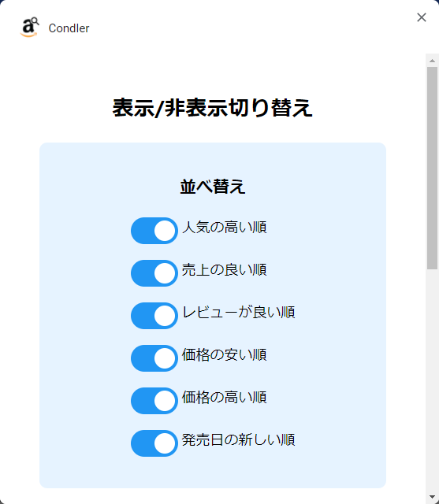This screenshot has height=504, width=439.
Task: Click the 並べ替え section heading
Action: point(213,187)
